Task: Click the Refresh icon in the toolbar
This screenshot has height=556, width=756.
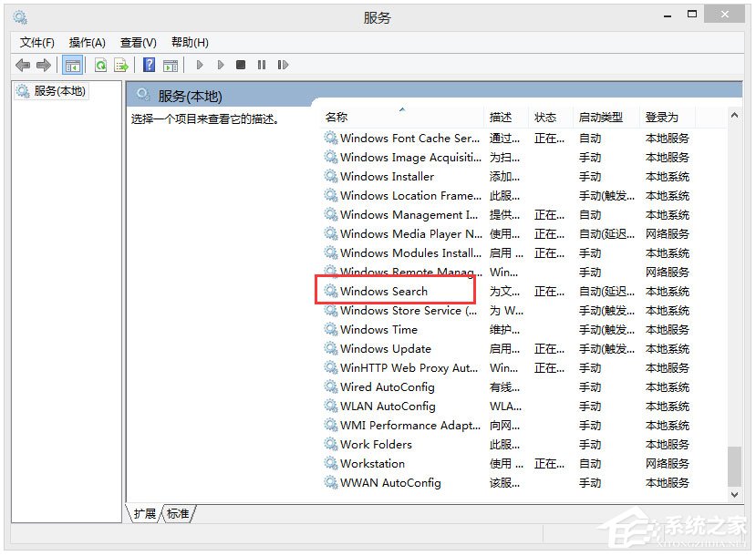Action: click(98, 64)
